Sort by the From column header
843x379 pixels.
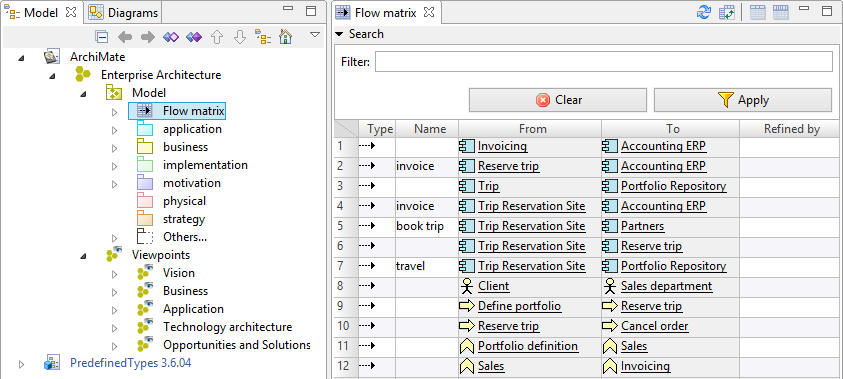533,129
